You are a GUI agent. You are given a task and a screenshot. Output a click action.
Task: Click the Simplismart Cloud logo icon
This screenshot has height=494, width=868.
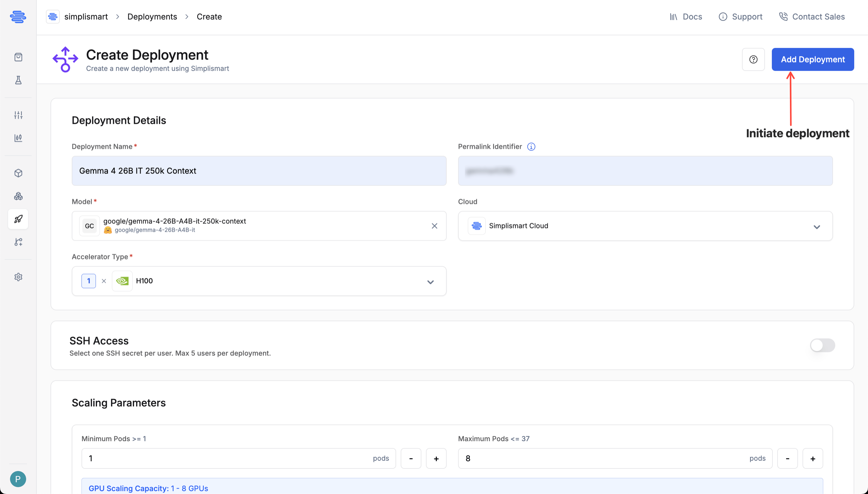click(476, 226)
